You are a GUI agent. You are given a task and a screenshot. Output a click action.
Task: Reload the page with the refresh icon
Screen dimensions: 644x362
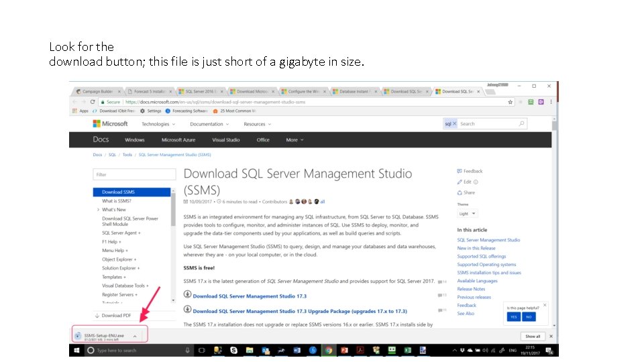point(93,102)
